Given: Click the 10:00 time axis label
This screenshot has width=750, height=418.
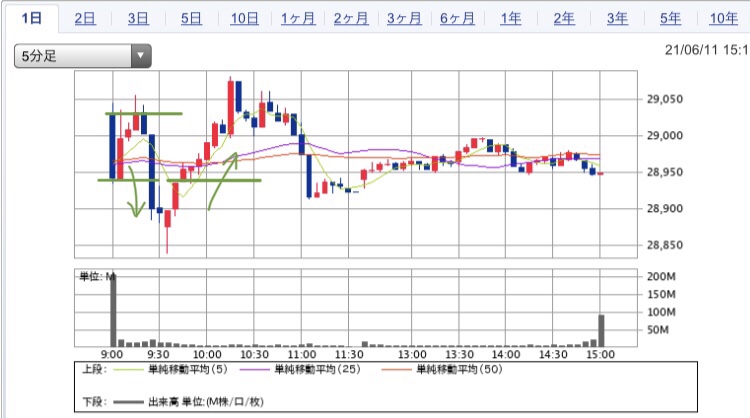Looking at the screenshot, I should coord(207,354).
